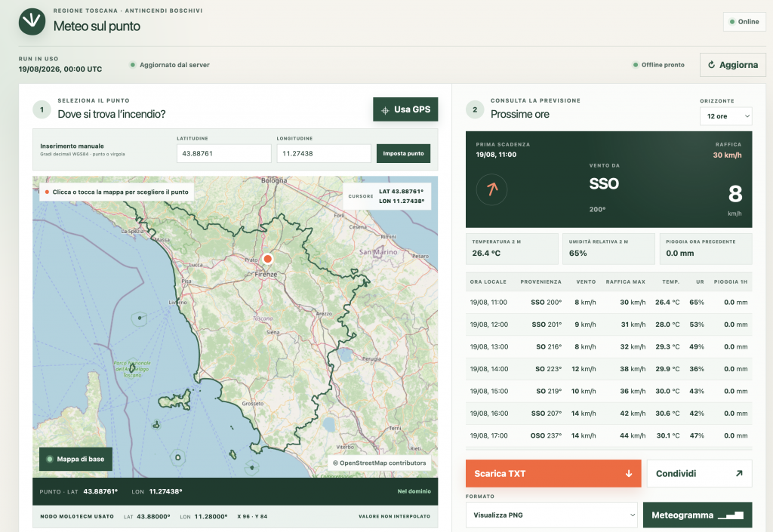Download forecast with Scarica TXT
773x532 pixels.
click(x=553, y=473)
